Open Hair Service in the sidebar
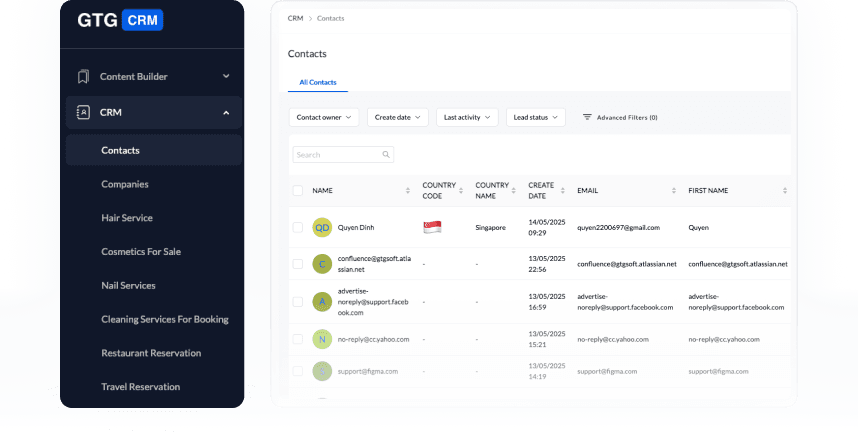This screenshot has width=858, height=432. (x=127, y=218)
